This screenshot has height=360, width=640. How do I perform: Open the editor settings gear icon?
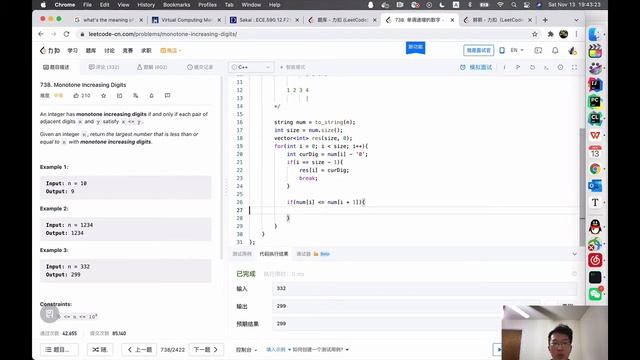pos(560,67)
